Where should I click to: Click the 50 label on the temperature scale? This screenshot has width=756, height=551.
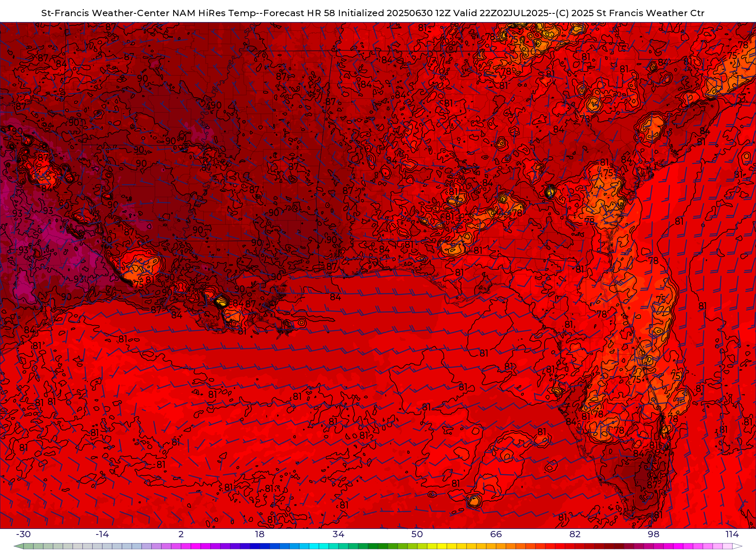coord(417,534)
